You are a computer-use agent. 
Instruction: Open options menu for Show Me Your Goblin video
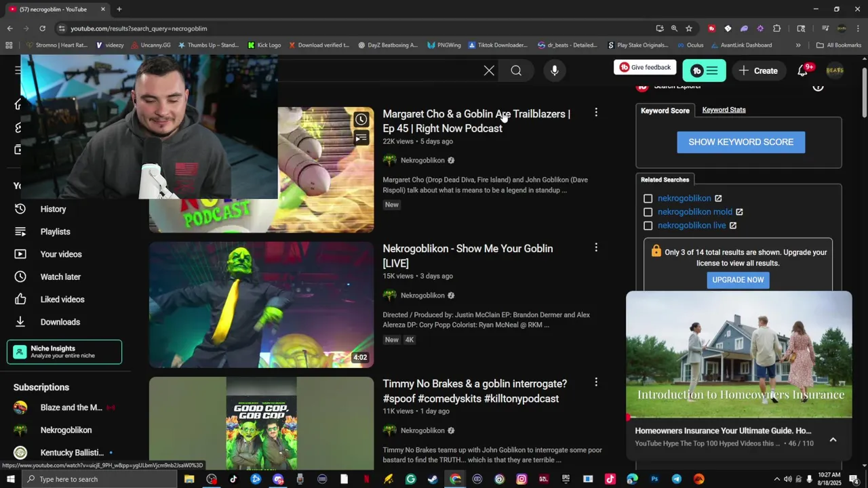pyautogui.click(x=596, y=247)
